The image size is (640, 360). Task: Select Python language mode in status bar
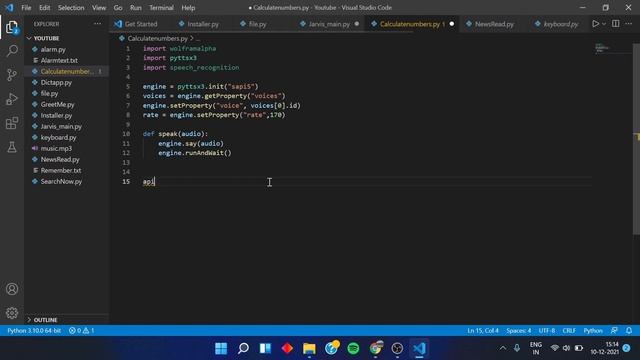pos(593,331)
